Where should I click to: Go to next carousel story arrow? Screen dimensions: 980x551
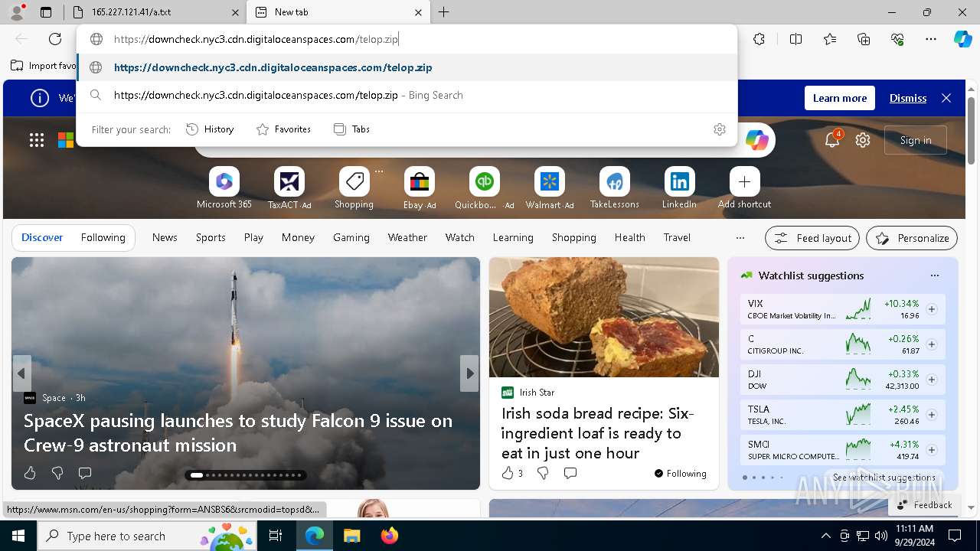[469, 373]
